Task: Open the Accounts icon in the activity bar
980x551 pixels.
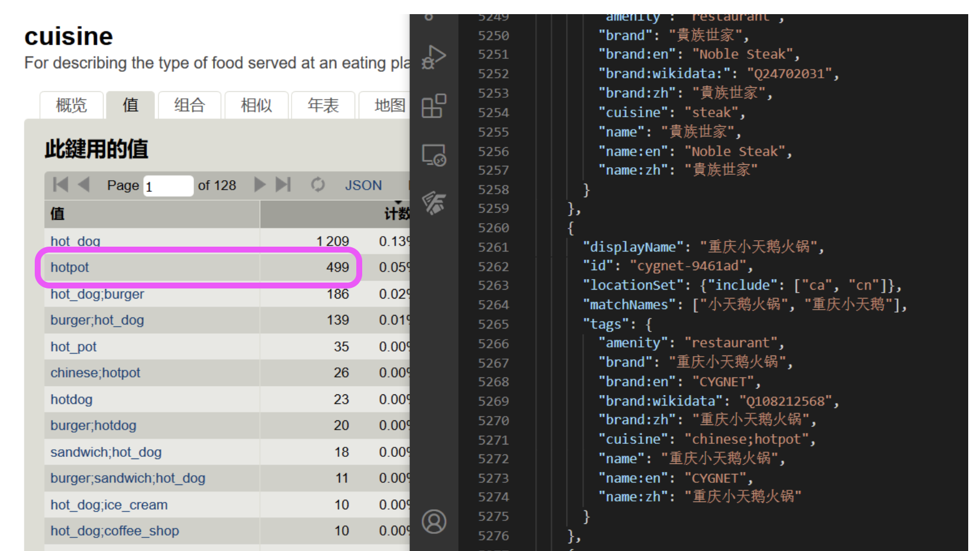Action: point(434,521)
